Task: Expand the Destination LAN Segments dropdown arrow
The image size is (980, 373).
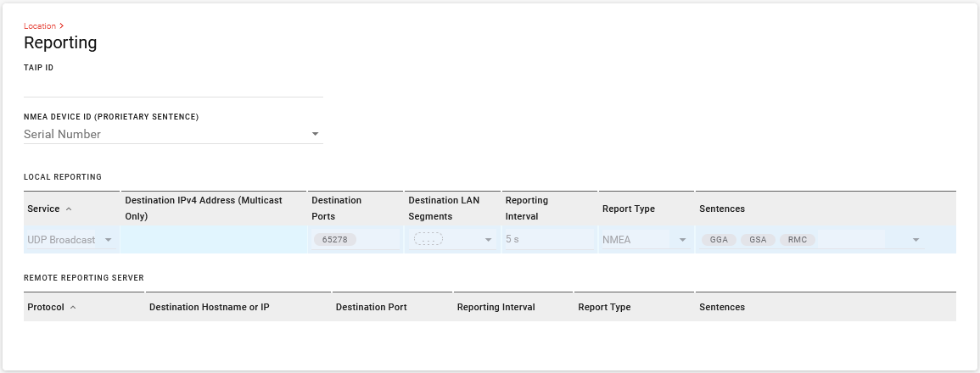Action: 489,240
